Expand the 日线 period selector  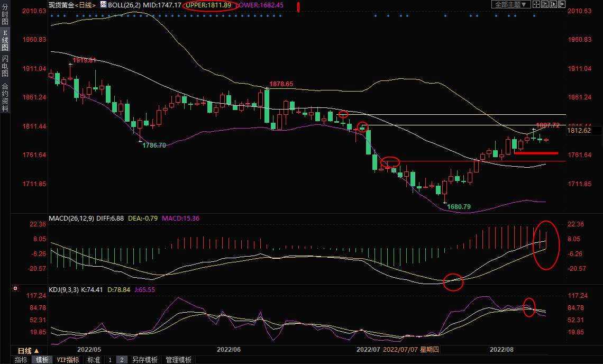click(x=25, y=351)
